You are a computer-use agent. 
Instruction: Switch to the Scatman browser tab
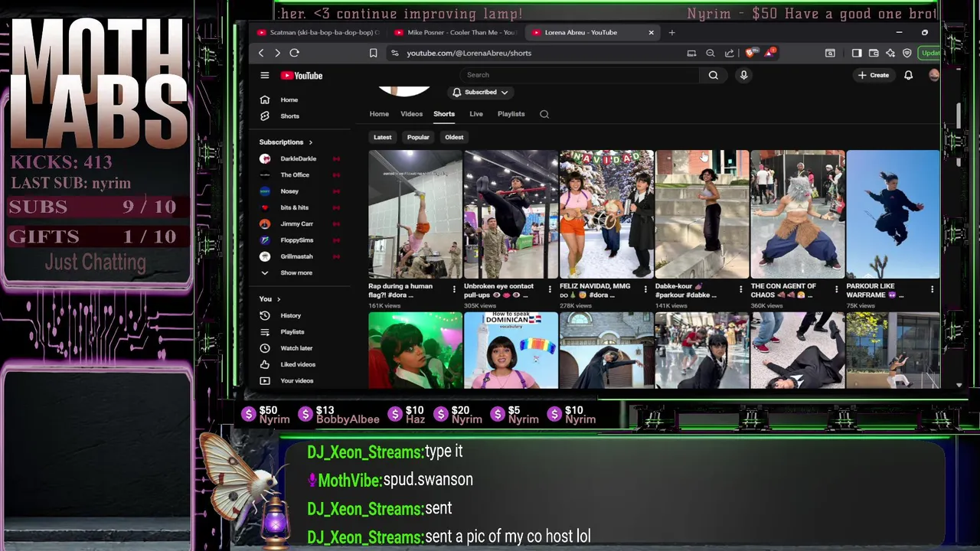[318, 32]
